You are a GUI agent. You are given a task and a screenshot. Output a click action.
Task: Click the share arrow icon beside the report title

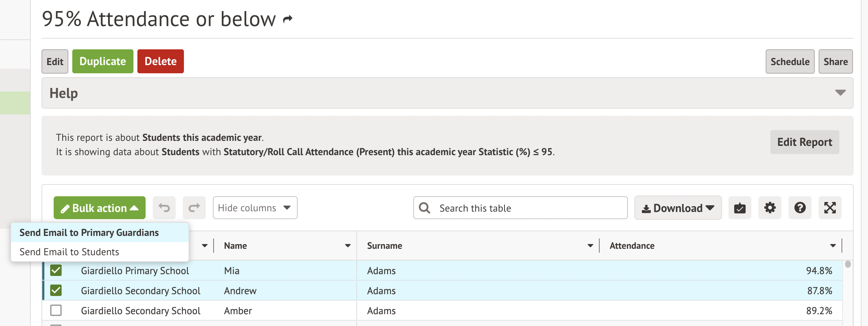tap(288, 19)
